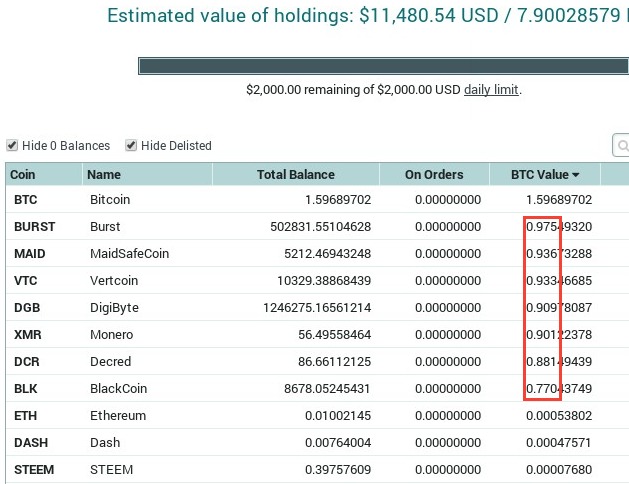Image resolution: width=629 pixels, height=484 pixels.
Task: Select the DASH coin symbol
Action: (31, 442)
